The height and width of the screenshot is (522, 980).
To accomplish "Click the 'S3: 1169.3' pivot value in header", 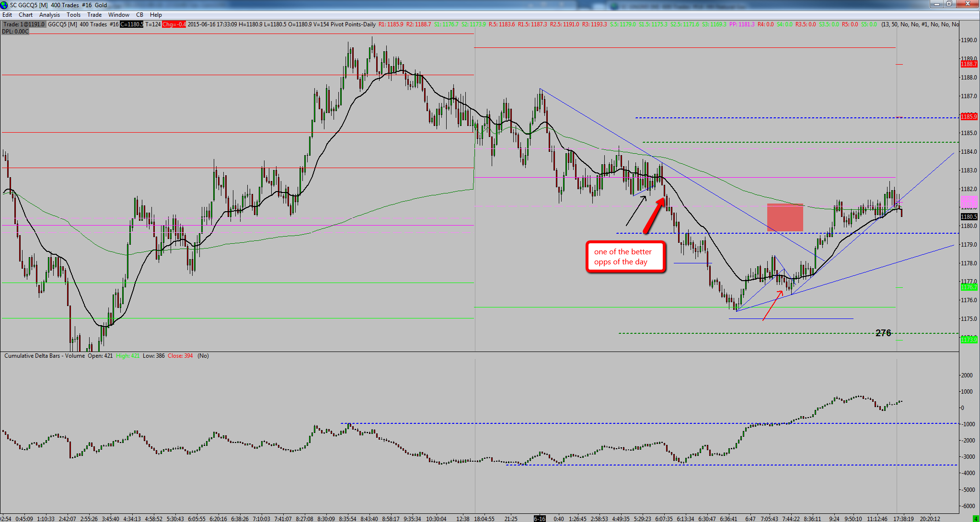I will [x=714, y=24].
